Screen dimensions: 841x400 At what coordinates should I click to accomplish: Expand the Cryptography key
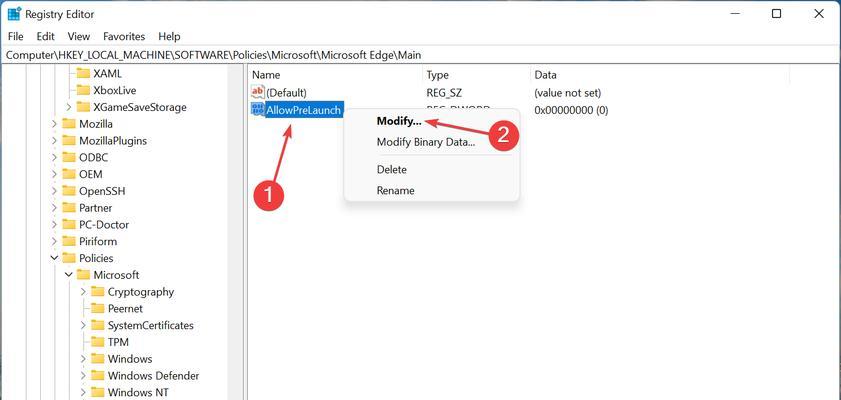83,292
